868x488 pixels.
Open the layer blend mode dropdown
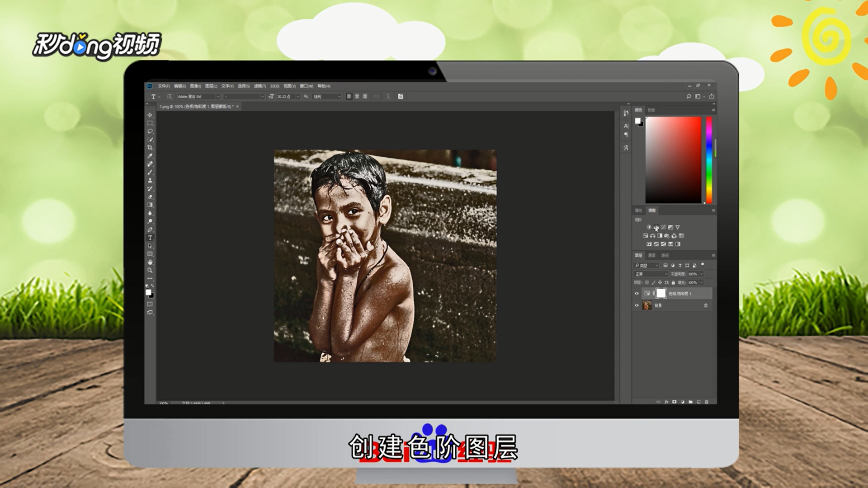tap(651, 274)
